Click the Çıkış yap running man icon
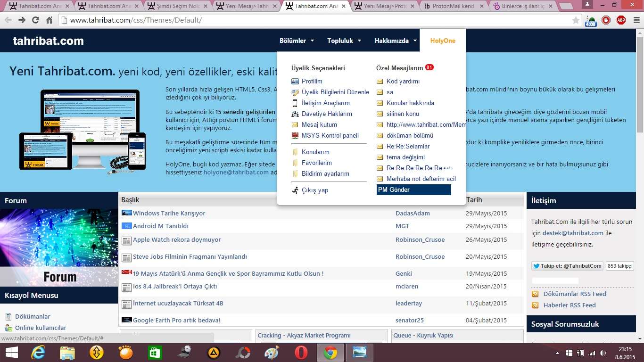Image resolution: width=644 pixels, height=362 pixels. (295, 190)
